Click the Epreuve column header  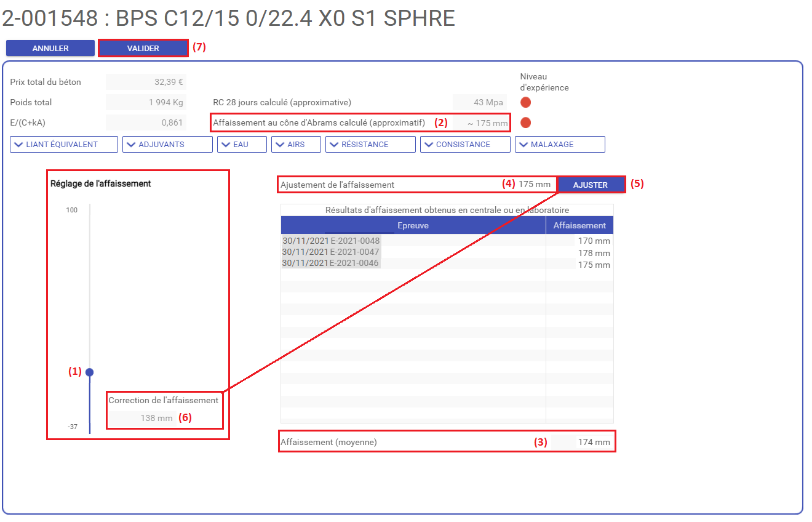(x=413, y=225)
